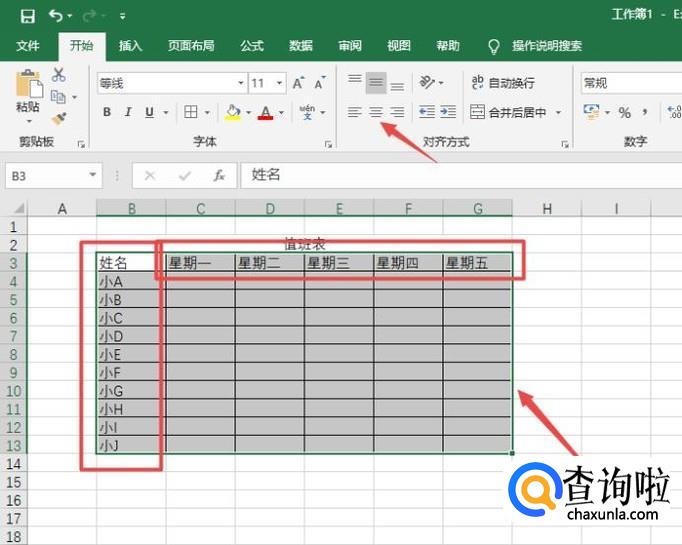Toggle Bold formatting

107,112
